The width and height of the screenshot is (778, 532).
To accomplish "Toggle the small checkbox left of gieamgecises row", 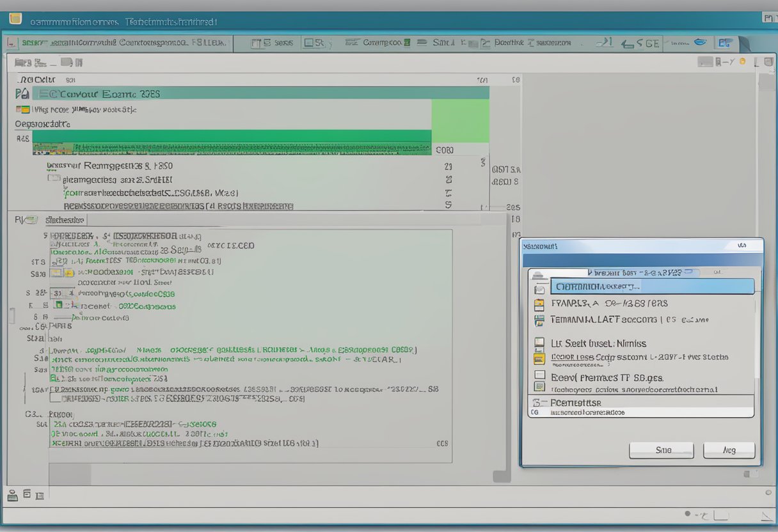I will click(54, 180).
